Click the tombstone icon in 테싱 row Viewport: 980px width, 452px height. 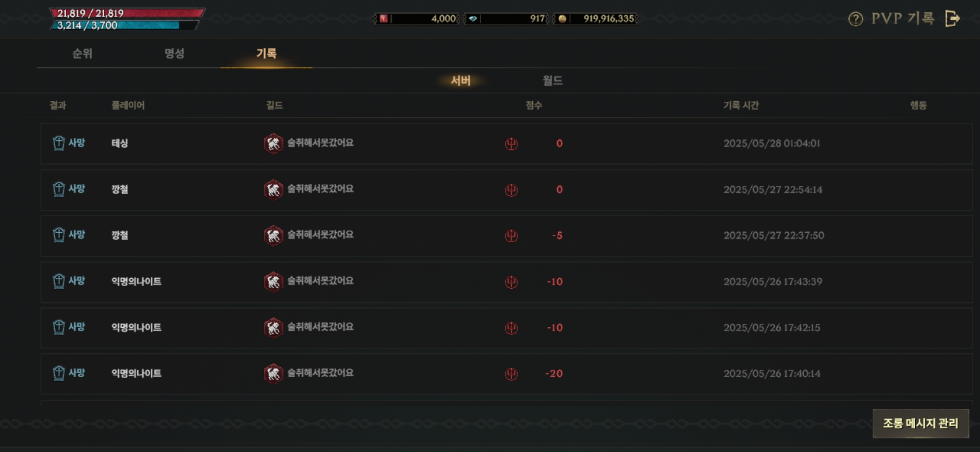59,143
